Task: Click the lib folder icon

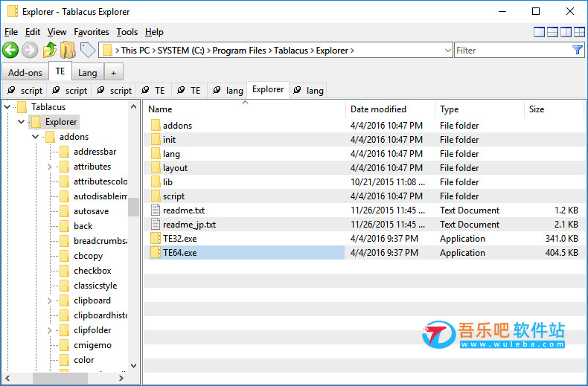Action: [156, 182]
